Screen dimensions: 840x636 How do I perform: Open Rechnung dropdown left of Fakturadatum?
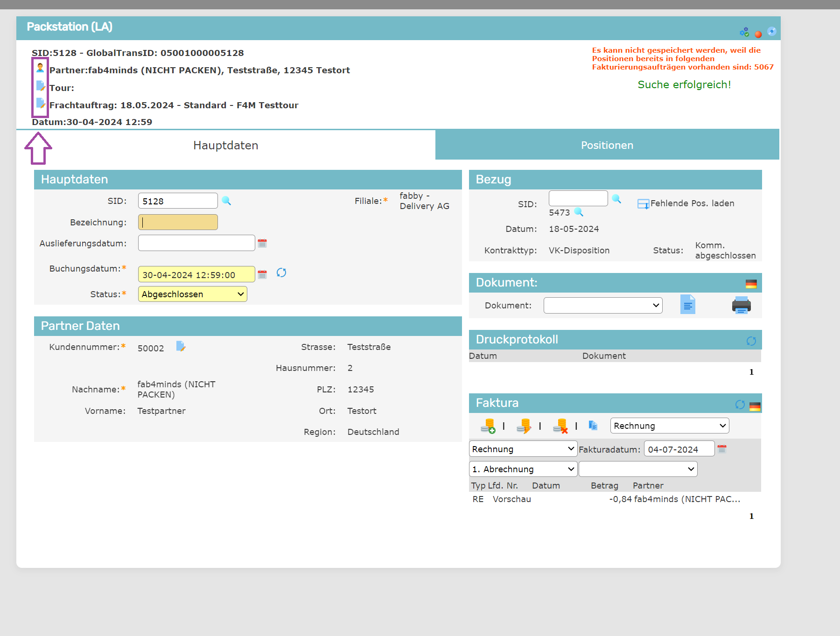(x=523, y=449)
